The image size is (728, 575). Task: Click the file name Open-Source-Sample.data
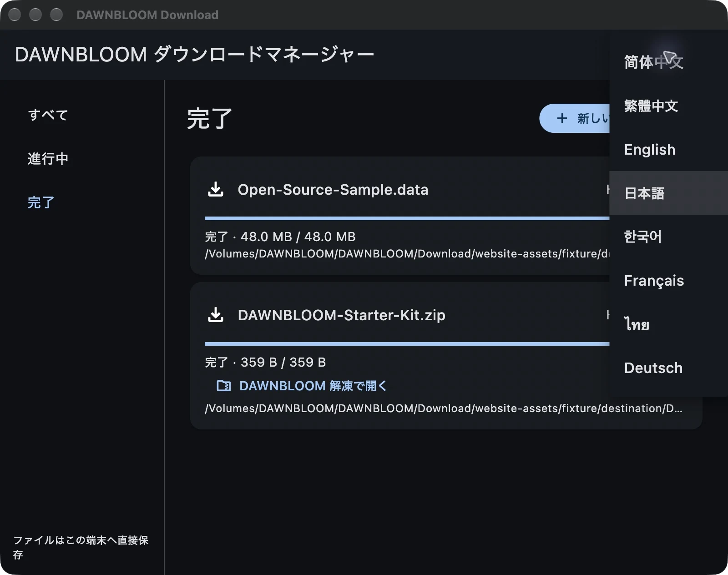[333, 189]
